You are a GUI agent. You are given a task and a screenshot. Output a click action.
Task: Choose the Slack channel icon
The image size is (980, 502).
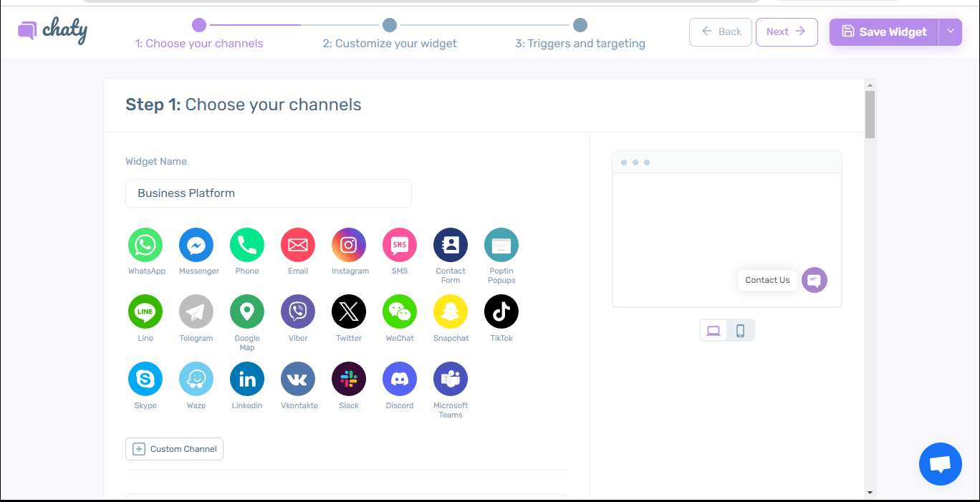[x=349, y=380]
